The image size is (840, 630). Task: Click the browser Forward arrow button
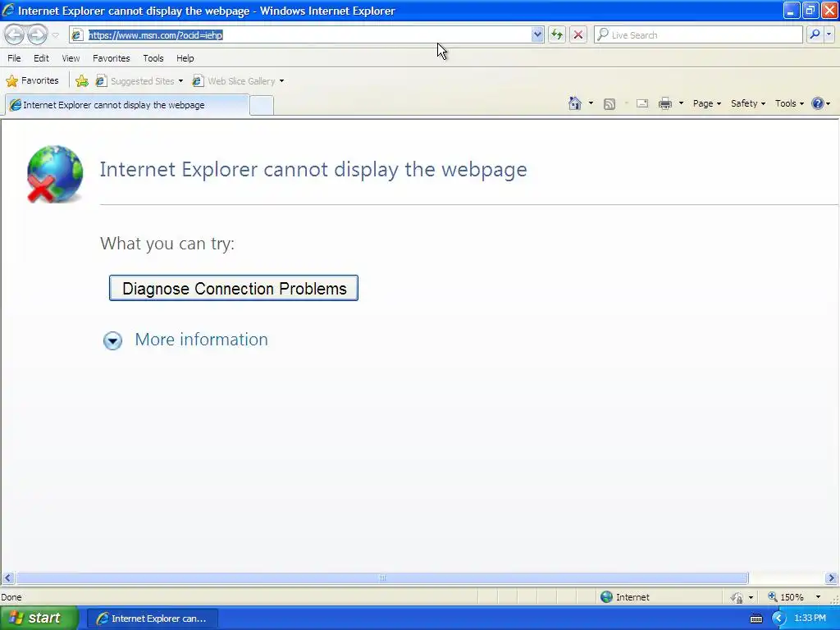(x=37, y=35)
